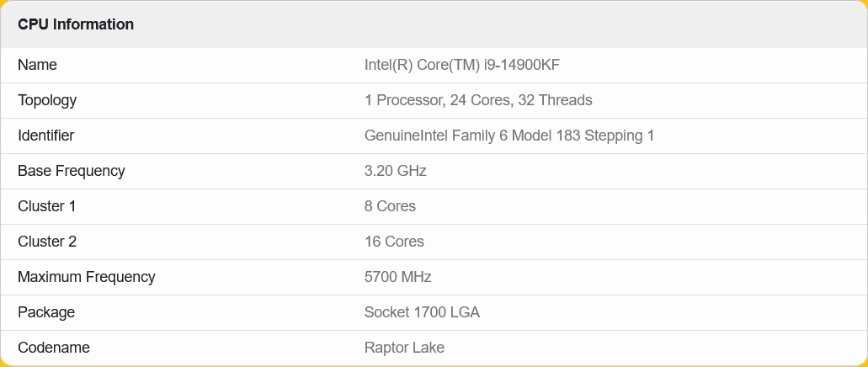Select the Identifier row label
The height and width of the screenshot is (367, 868).
46,136
